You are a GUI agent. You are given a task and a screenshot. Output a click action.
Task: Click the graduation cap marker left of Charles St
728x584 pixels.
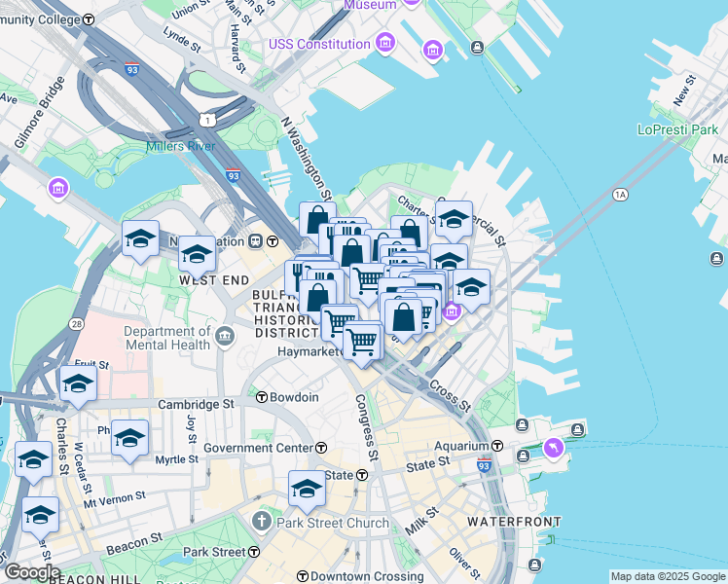(33, 460)
